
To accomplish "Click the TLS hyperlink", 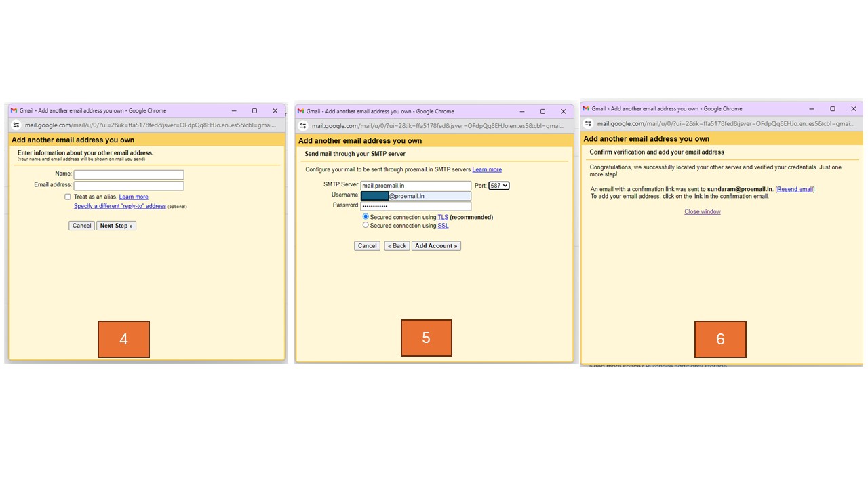I will (443, 217).
